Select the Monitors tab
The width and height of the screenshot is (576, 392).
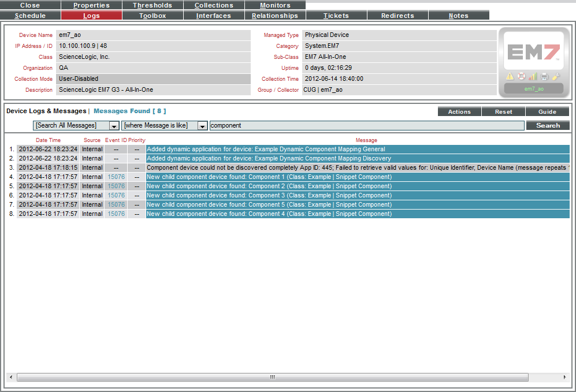275,5
